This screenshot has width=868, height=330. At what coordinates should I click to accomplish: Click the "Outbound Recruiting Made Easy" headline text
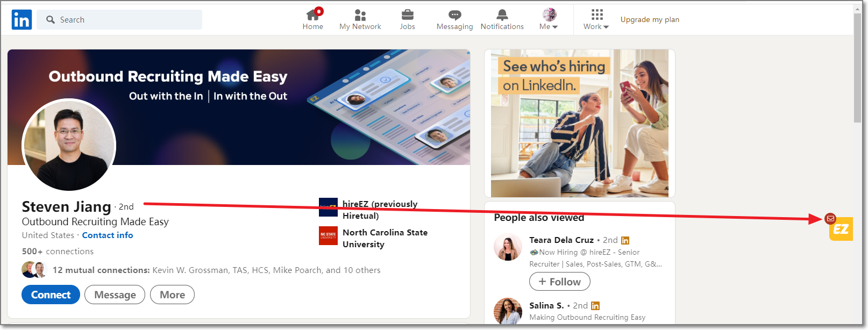coord(95,221)
